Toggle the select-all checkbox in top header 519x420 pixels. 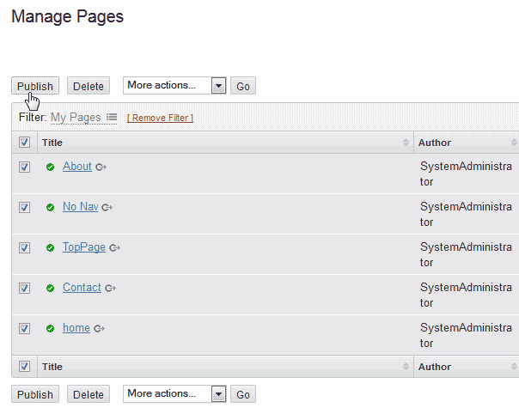[24, 143]
